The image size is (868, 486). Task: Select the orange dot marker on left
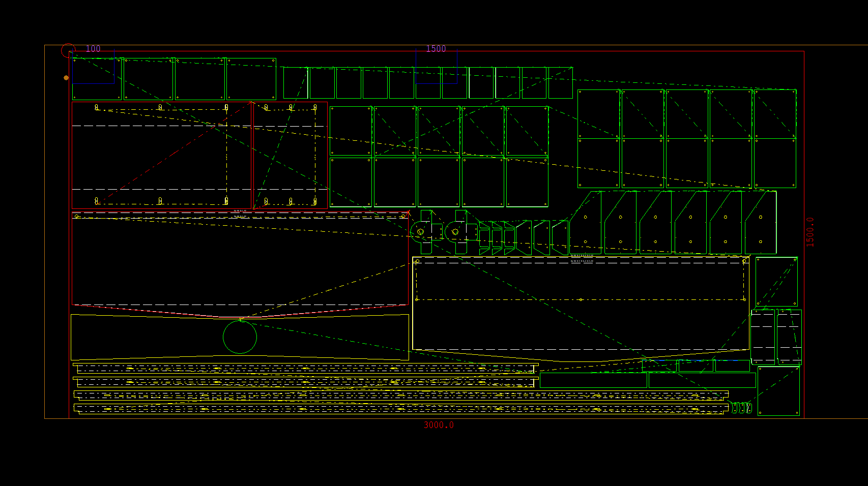tap(66, 78)
